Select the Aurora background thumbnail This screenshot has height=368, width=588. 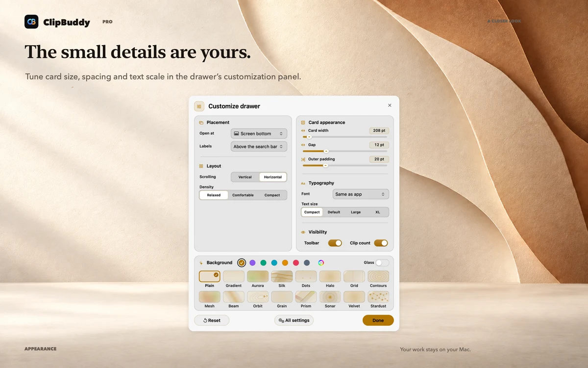coord(258,277)
